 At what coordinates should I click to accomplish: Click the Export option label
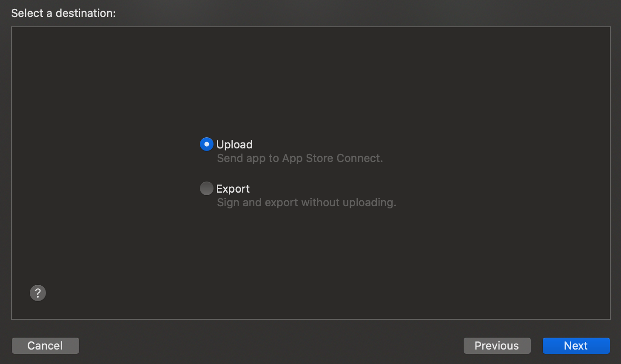(x=233, y=189)
